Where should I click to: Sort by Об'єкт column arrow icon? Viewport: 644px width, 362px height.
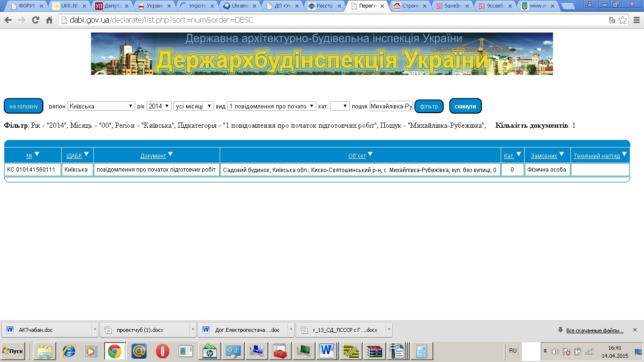pos(370,154)
